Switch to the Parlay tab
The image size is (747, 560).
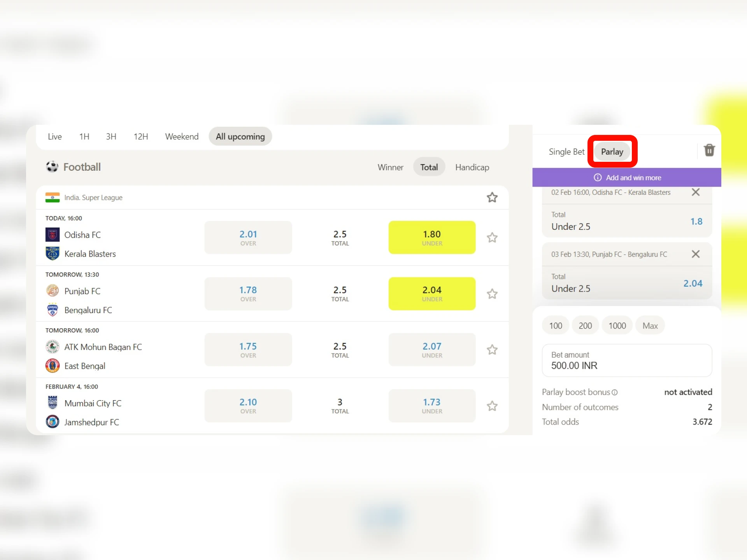click(x=612, y=152)
